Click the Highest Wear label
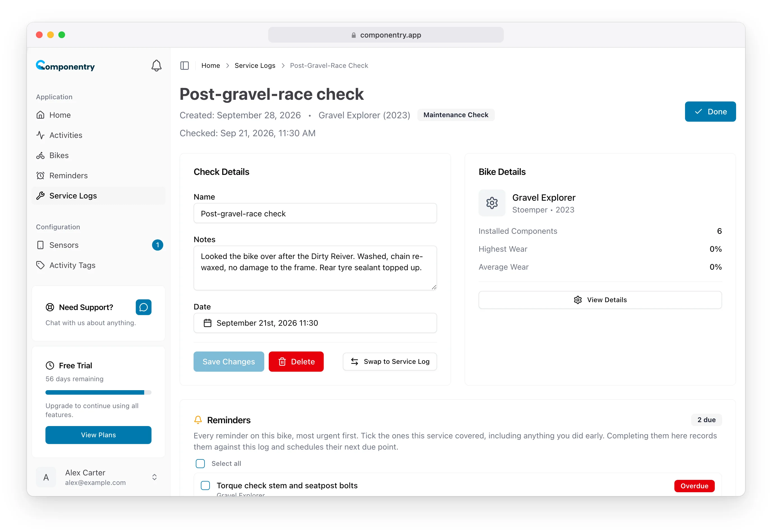 click(503, 249)
